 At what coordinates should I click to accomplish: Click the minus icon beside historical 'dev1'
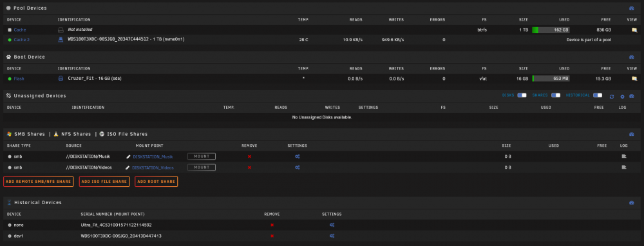point(10,236)
